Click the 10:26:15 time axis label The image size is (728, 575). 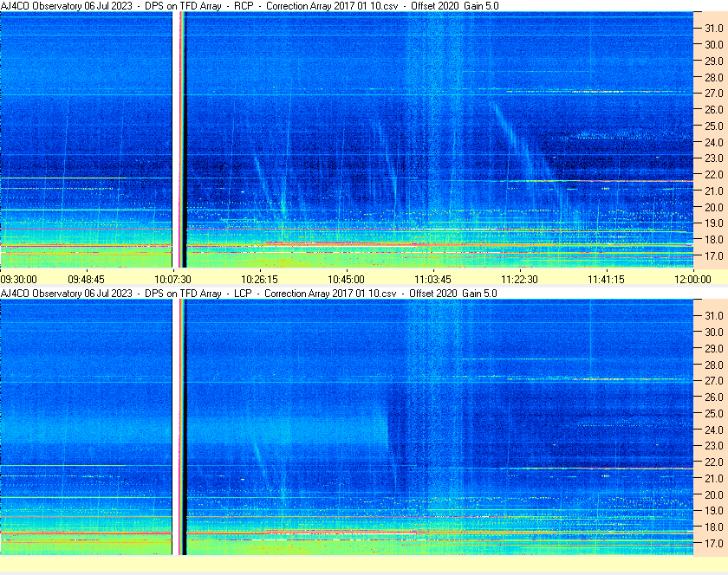259,280
